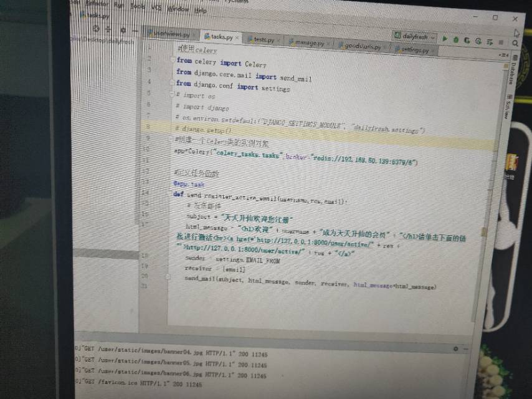Open the Database tool window side tab
The image size is (532, 399).
513,69
